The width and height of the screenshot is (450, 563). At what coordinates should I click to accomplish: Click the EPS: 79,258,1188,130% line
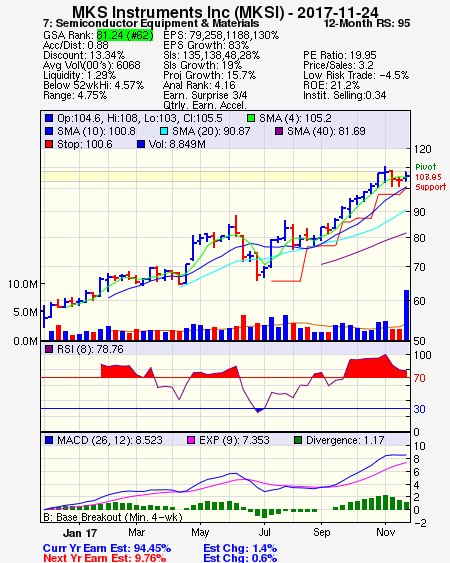tap(221, 35)
